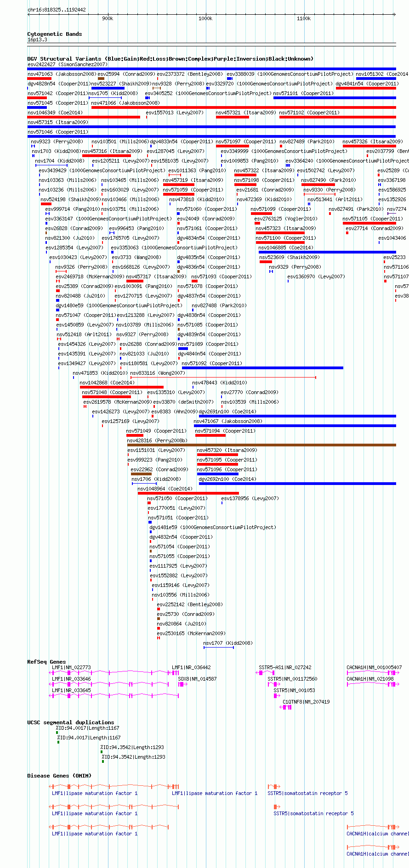Click the nsv523227 (Shaikh2009) label
This screenshot has height=868, width=409.
121,84
